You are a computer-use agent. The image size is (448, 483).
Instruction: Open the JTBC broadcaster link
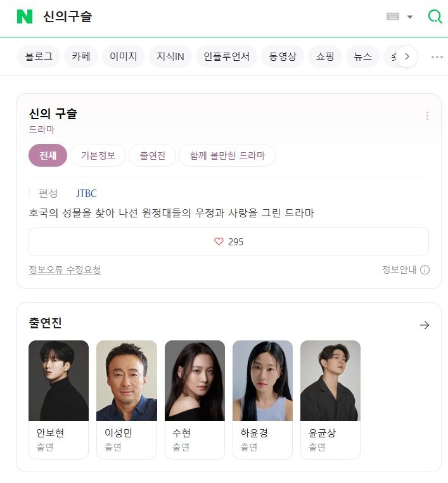[x=86, y=193]
